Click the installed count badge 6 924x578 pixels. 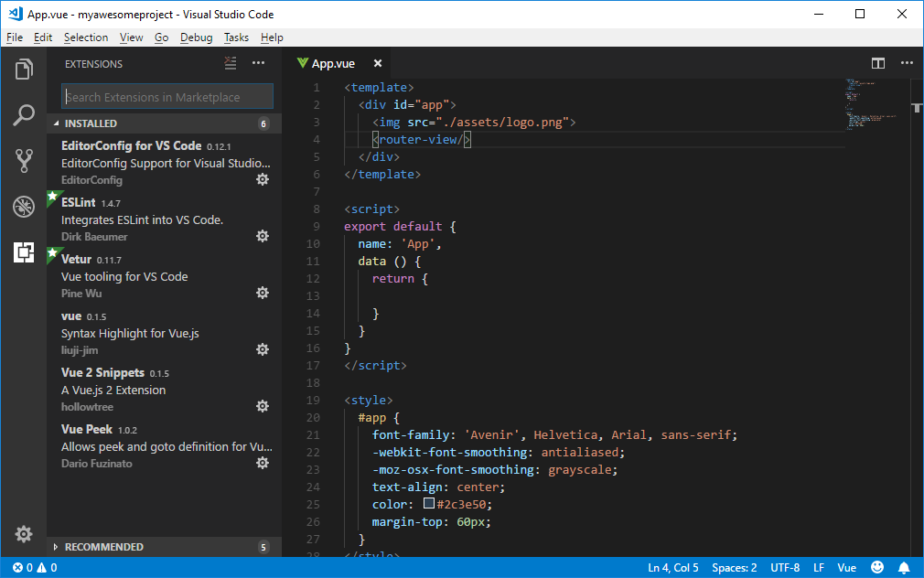click(263, 123)
